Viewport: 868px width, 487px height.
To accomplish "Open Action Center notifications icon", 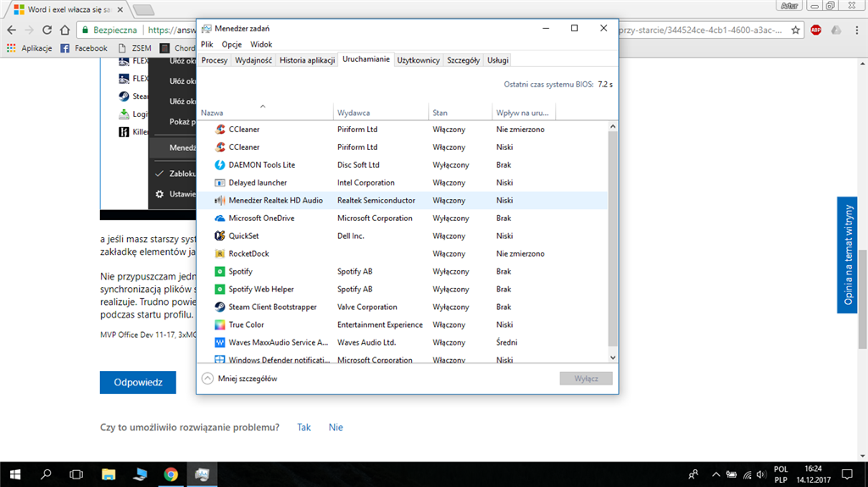I will tap(847, 474).
